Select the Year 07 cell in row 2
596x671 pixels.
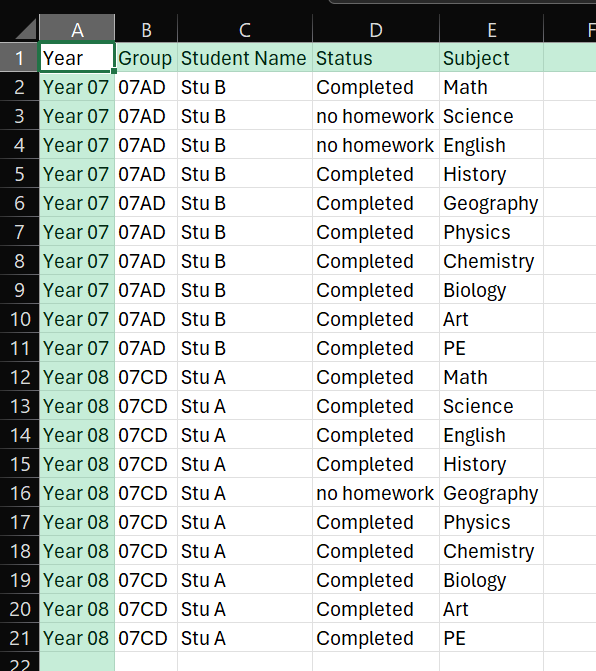[77, 87]
